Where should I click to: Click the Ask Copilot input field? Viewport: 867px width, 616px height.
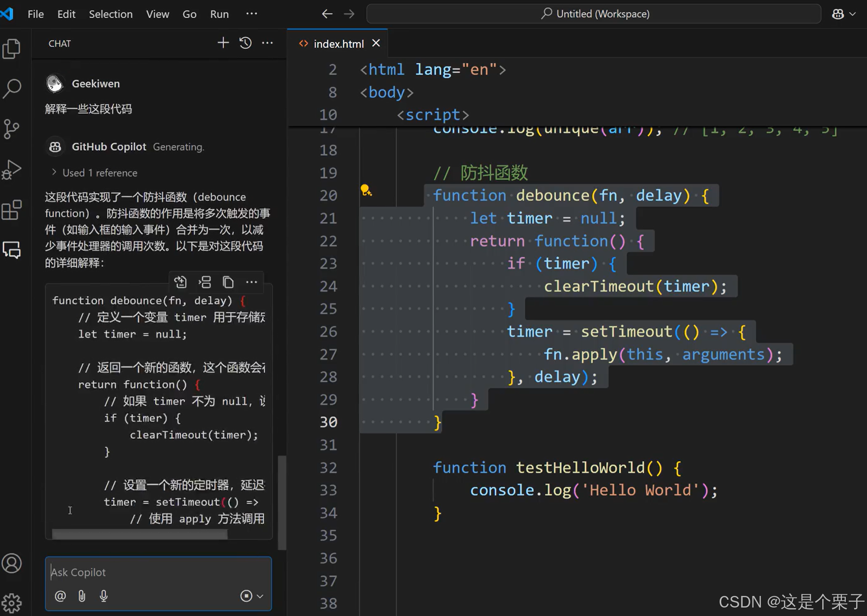click(x=158, y=572)
